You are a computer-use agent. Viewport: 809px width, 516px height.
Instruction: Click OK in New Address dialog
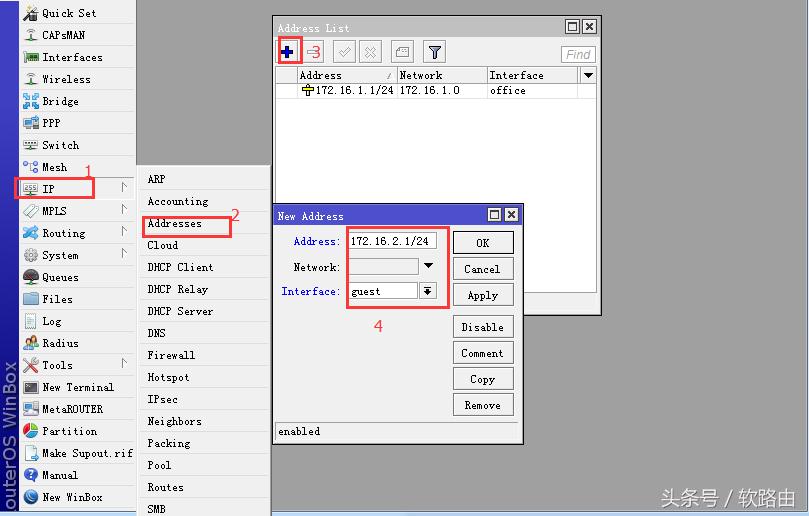click(483, 243)
